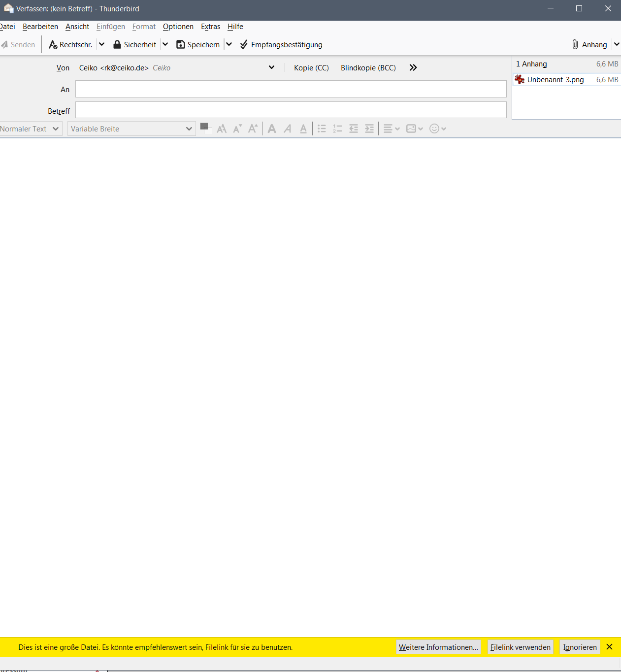Toggle bold formatting

[x=272, y=129]
